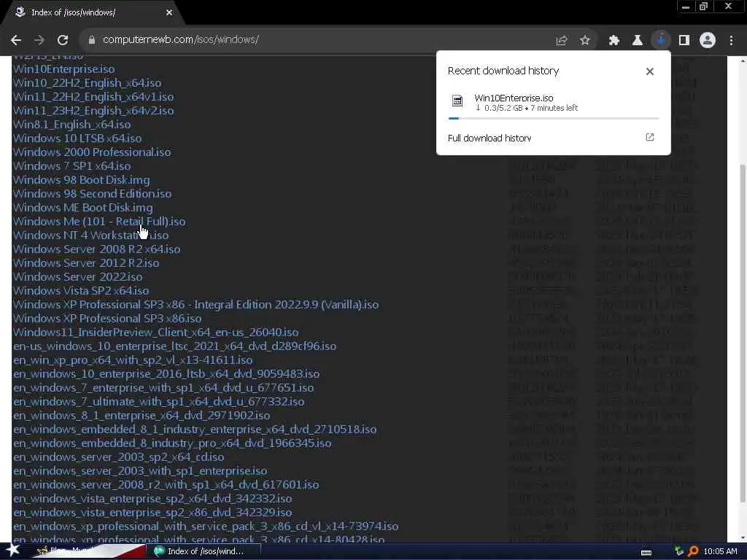Bookmark this page with the star icon
The image size is (747, 560).
click(x=584, y=41)
